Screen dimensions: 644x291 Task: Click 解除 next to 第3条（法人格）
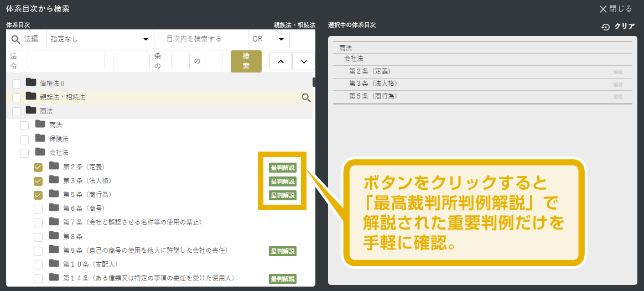[x=618, y=85]
